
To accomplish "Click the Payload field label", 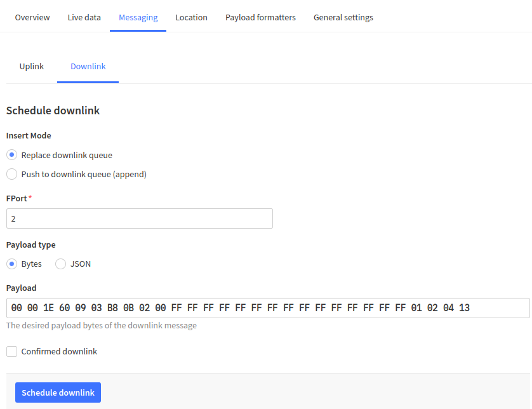I will tap(22, 288).
